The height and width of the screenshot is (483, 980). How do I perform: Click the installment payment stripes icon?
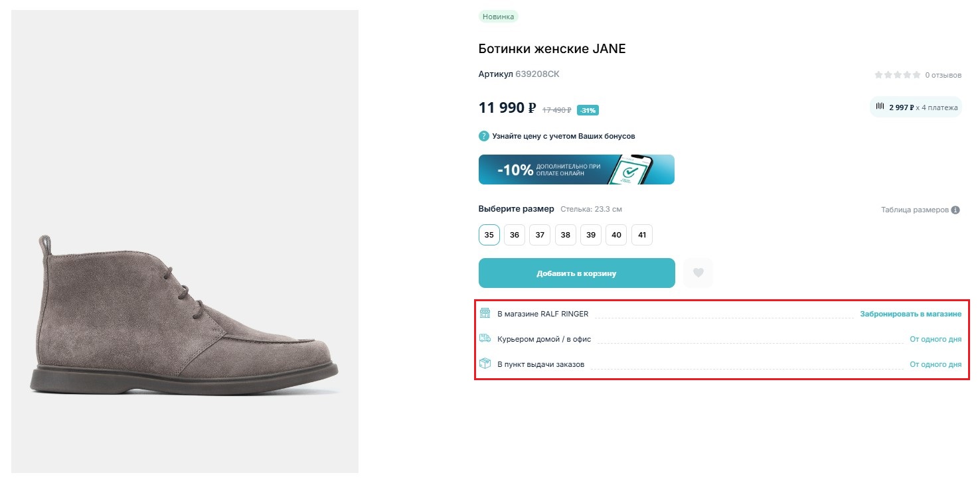point(880,106)
